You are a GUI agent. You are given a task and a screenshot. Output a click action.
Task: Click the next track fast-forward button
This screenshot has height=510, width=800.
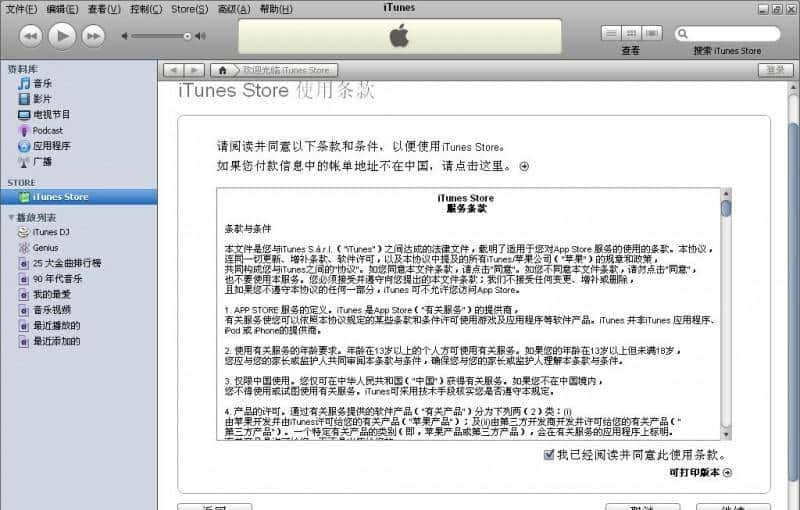point(93,36)
